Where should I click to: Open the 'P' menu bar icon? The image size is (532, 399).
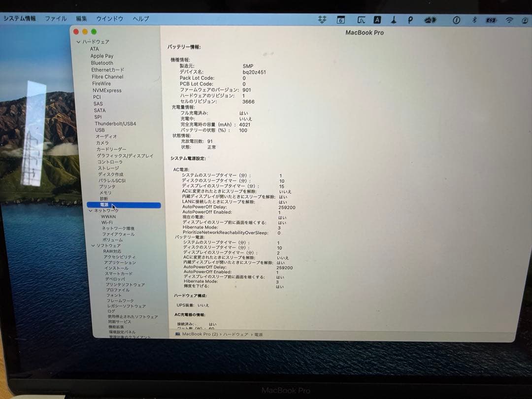click(411, 20)
